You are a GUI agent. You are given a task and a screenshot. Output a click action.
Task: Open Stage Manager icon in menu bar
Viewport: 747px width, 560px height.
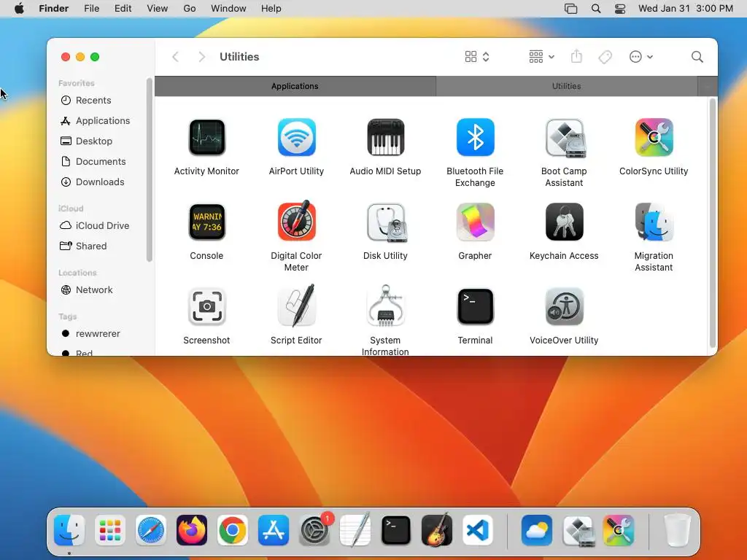click(570, 9)
